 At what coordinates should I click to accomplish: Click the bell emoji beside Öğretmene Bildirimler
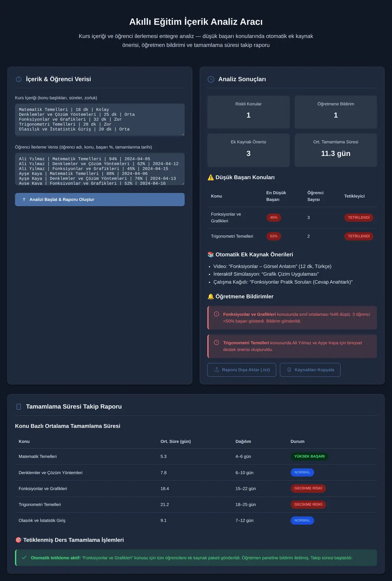(x=211, y=297)
